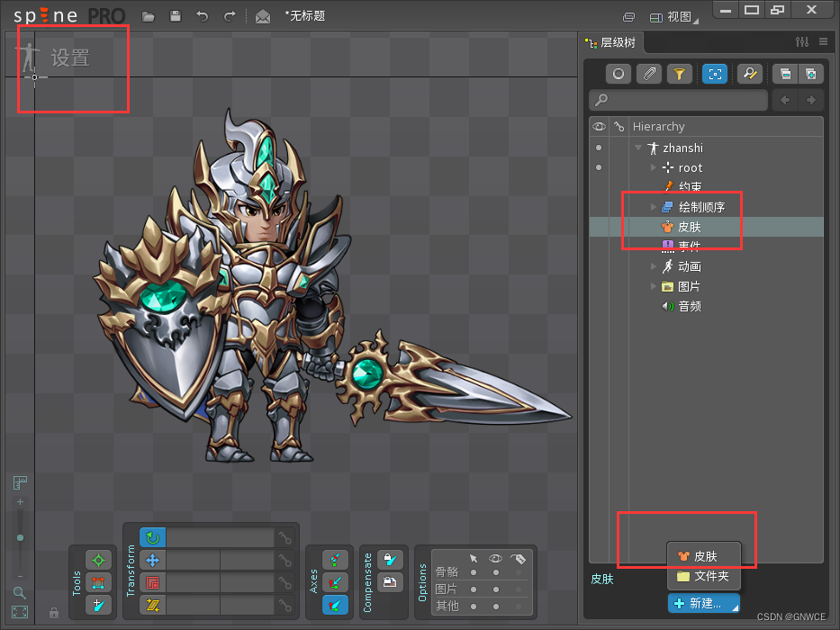Image resolution: width=840 pixels, height=630 pixels.
Task: Save the project with the floppy icon
Action: [176, 16]
